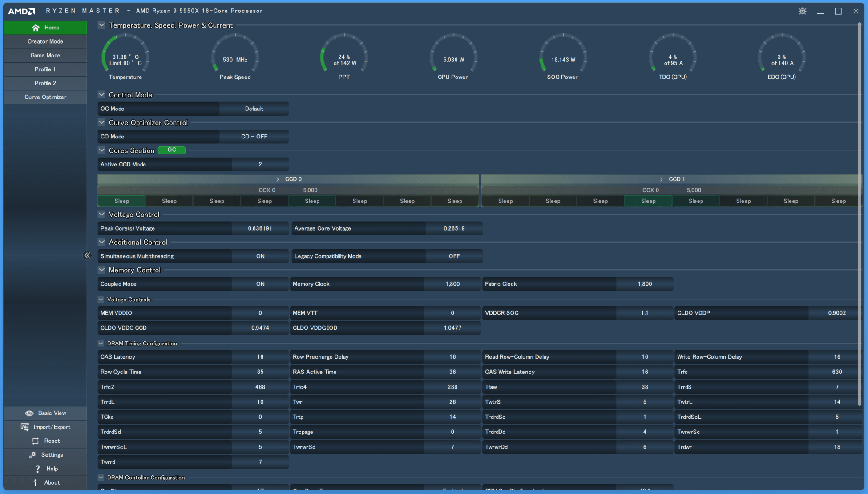Toggle the OC badge in Cores Section
This screenshot has height=494, width=868.
[x=172, y=150]
